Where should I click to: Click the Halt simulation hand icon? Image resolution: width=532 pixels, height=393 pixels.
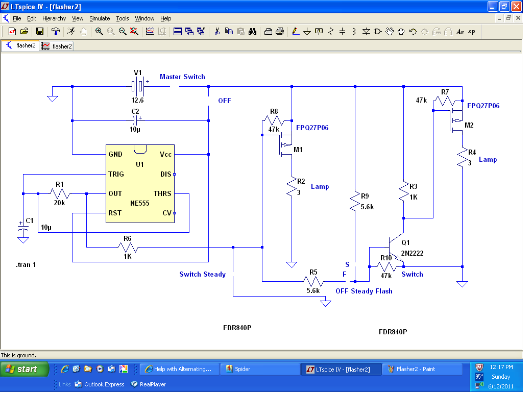83,32
